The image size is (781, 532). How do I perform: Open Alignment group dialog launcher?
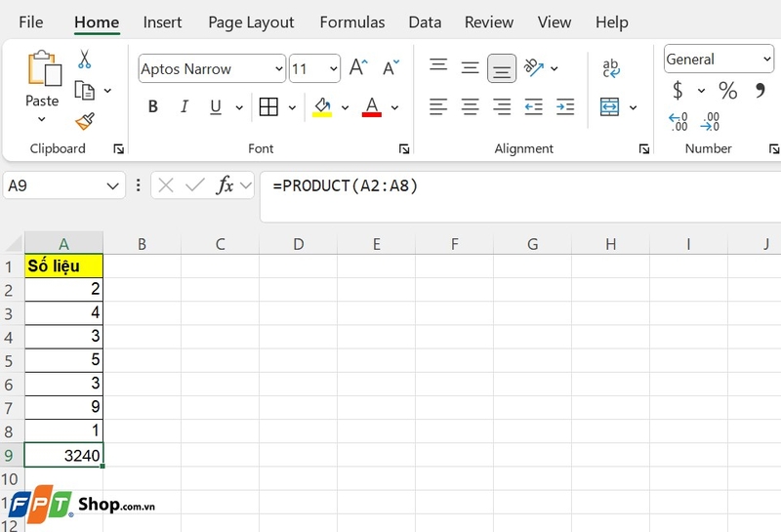(x=644, y=148)
